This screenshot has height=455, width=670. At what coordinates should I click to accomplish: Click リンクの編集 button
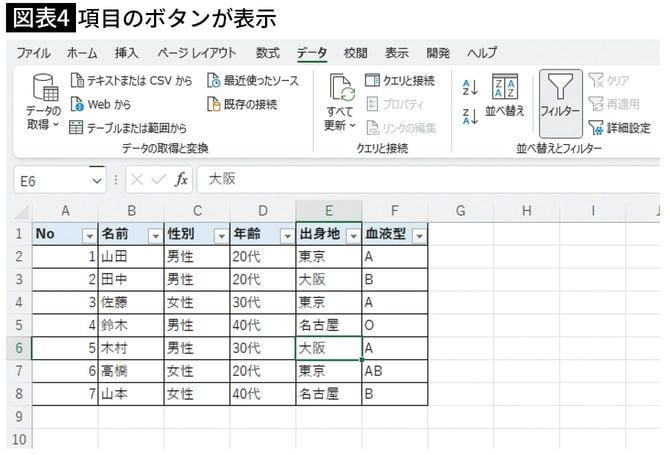[401, 127]
